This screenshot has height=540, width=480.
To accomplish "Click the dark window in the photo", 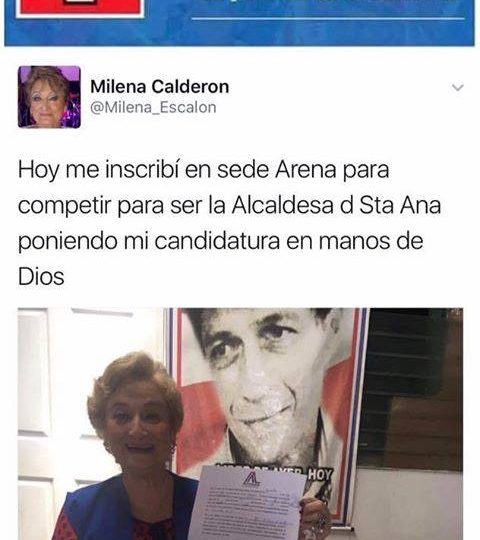I will [411, 389].
